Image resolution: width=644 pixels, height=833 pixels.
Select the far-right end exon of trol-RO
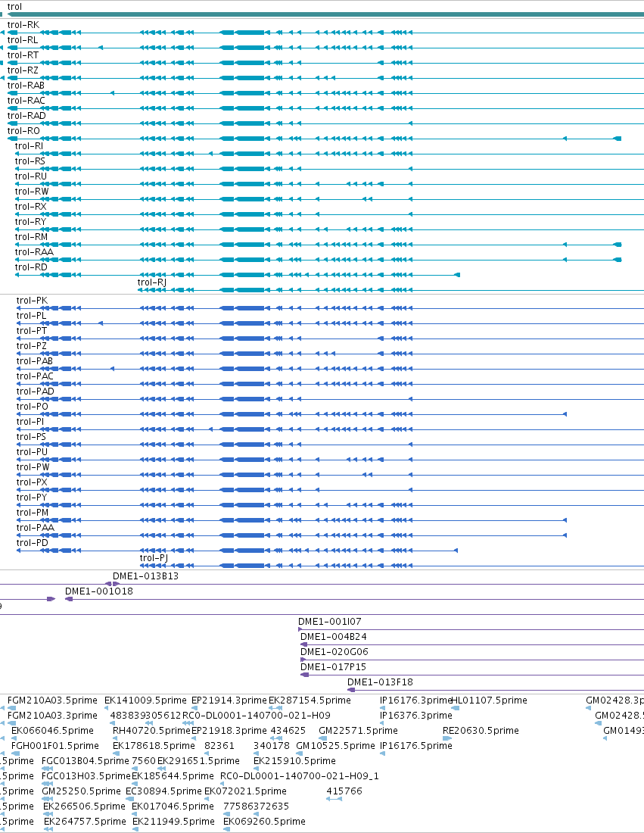pos(618,139)
